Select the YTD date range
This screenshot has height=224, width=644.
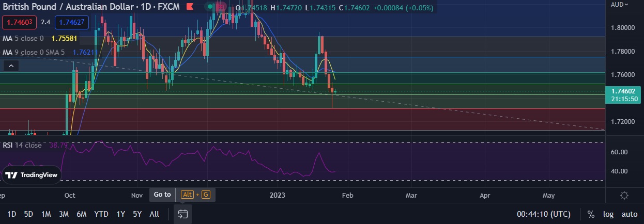click(101, 214)
